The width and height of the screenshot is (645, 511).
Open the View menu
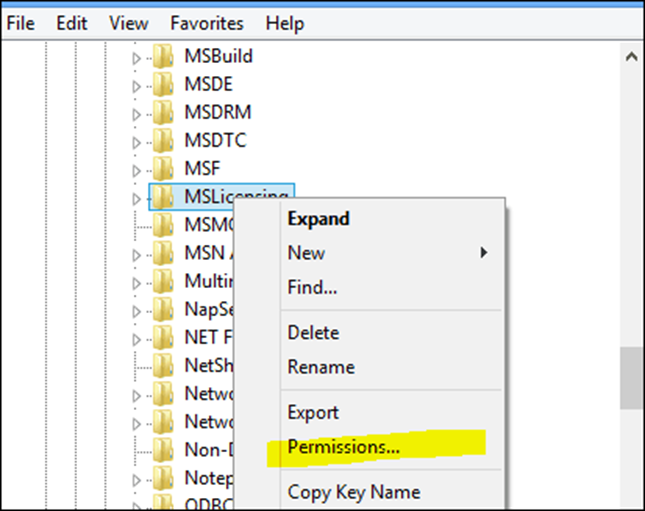click(128, 23)
